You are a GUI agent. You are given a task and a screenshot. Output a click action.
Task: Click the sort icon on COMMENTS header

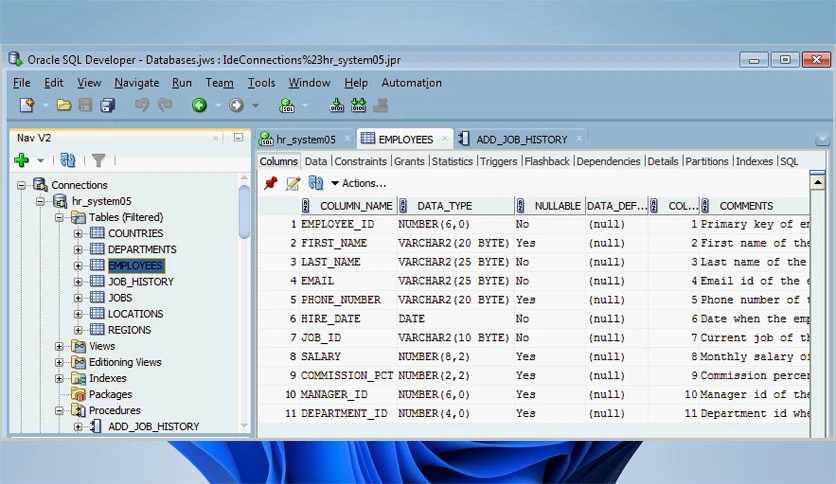click(x=705, y=205)
